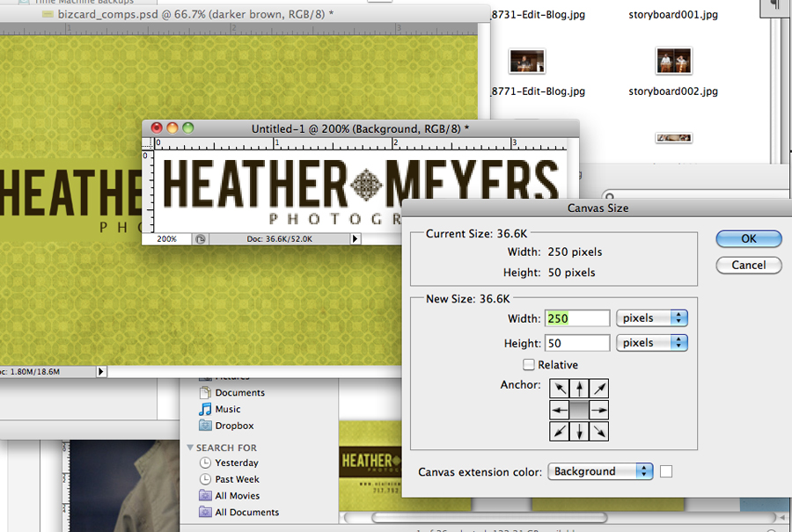Click the canvas Height input field
792x532 pixels.
pos(577,343)
